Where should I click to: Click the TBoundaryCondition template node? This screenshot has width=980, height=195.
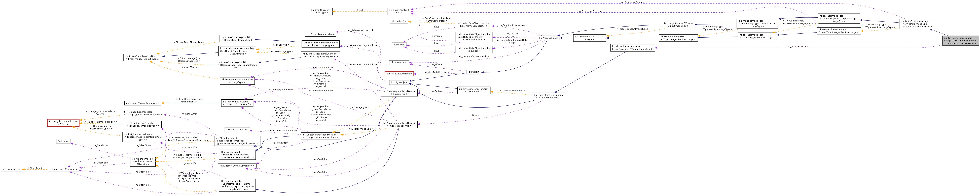237,129
